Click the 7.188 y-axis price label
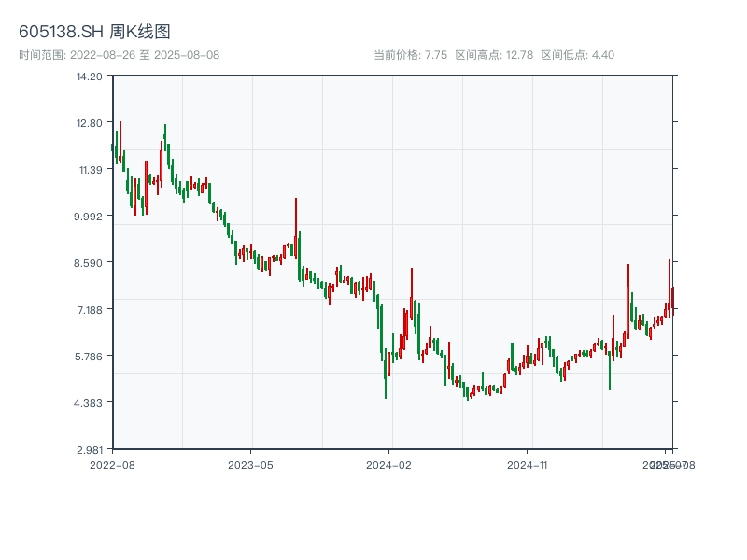 (x=90, y=310)
